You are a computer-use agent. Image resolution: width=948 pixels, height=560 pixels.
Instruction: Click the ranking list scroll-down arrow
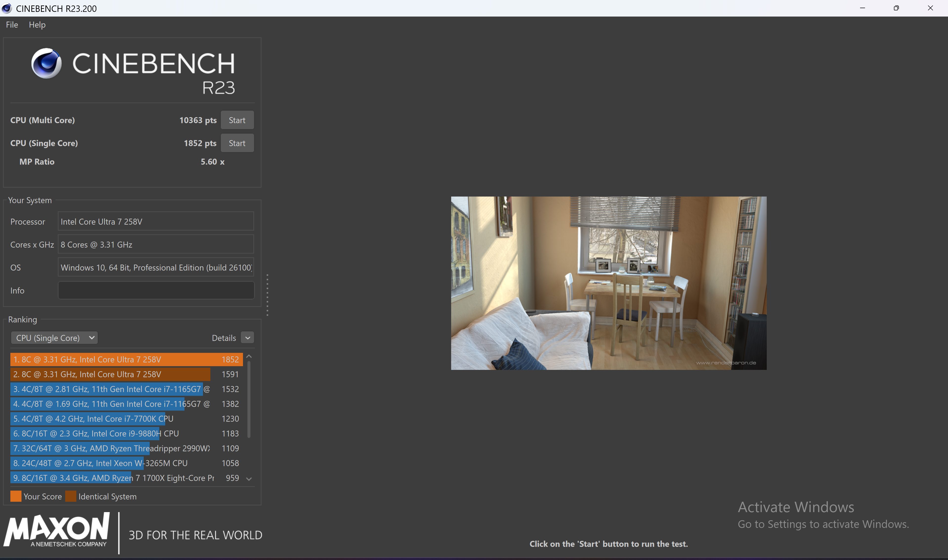pos(249,479)
